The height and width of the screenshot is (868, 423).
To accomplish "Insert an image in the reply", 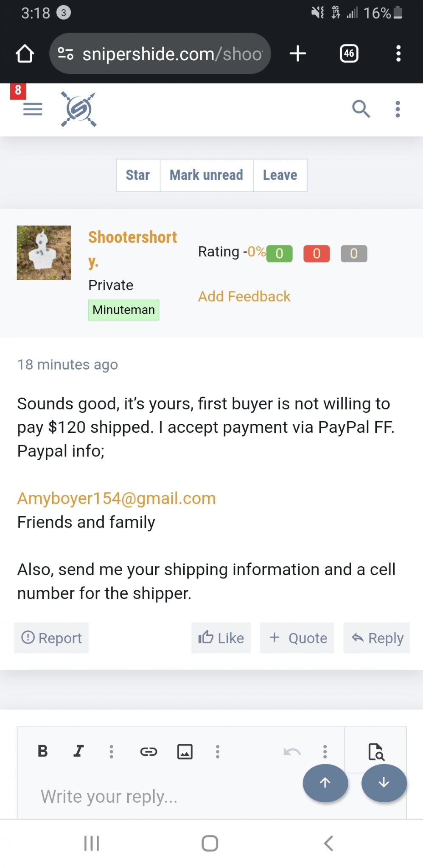I will tap(185, 751).
